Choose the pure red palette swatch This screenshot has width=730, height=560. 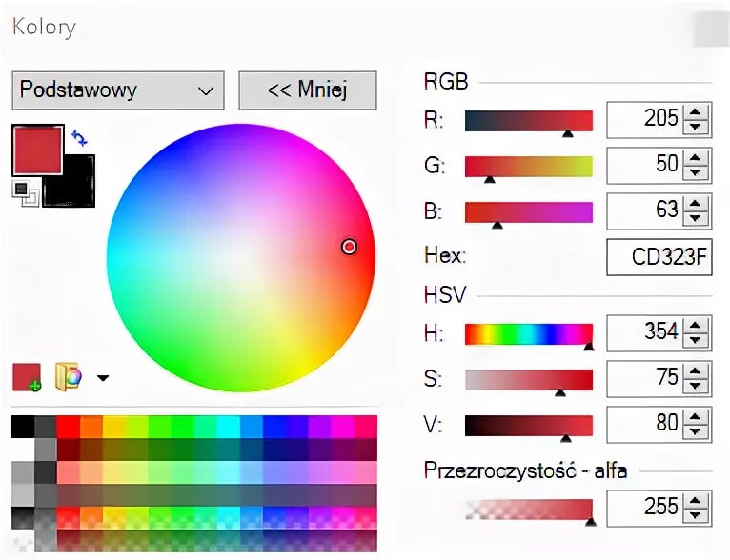coord(68,427)
